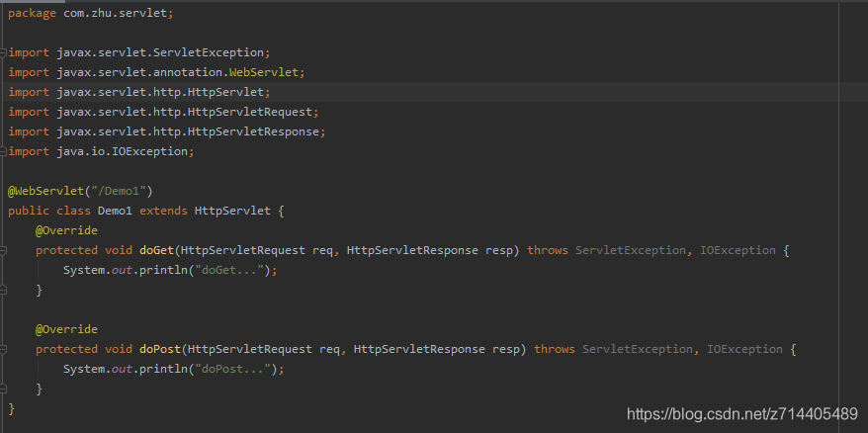Click HttpServletResponse in its import line
The width and height of the screenshot is (868, 433).
tap(253, 131)
